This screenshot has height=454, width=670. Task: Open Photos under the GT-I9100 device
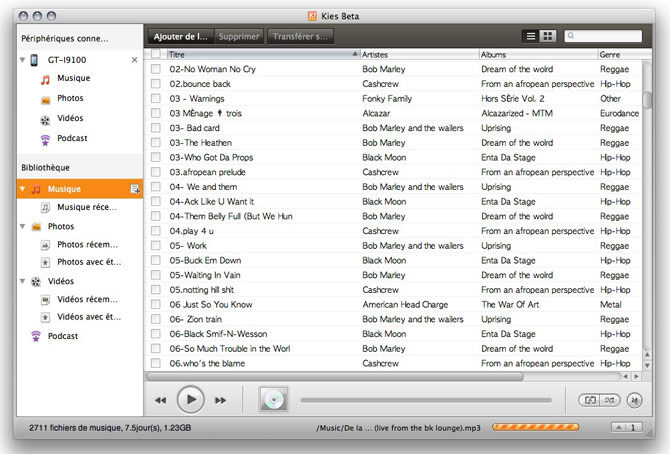click(70, 98)
